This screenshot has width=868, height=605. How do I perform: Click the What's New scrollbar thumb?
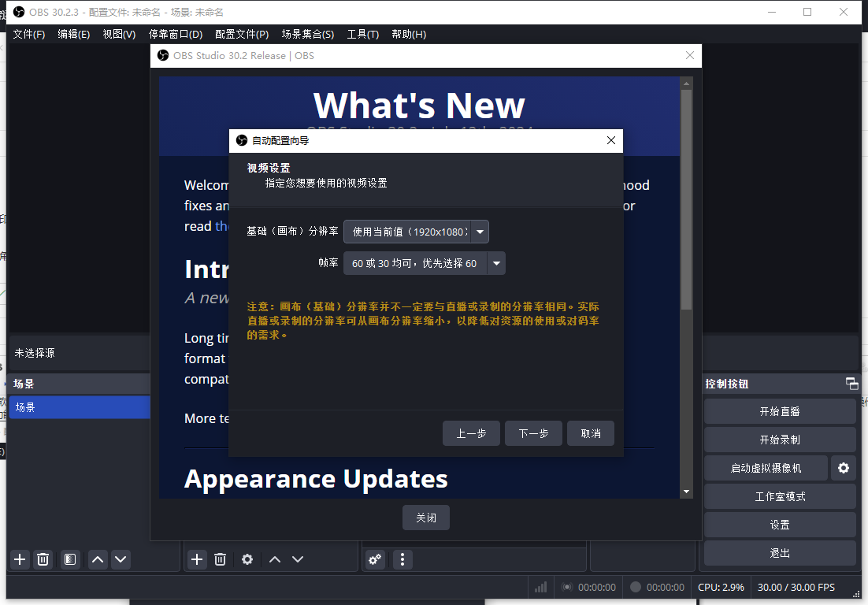686,200
